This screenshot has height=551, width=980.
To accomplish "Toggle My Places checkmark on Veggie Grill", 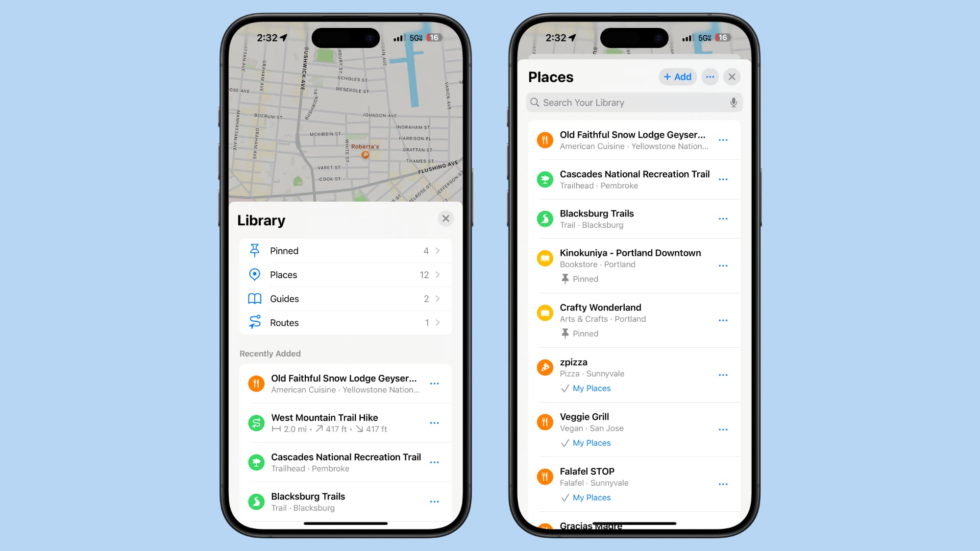I will point(564,443).
